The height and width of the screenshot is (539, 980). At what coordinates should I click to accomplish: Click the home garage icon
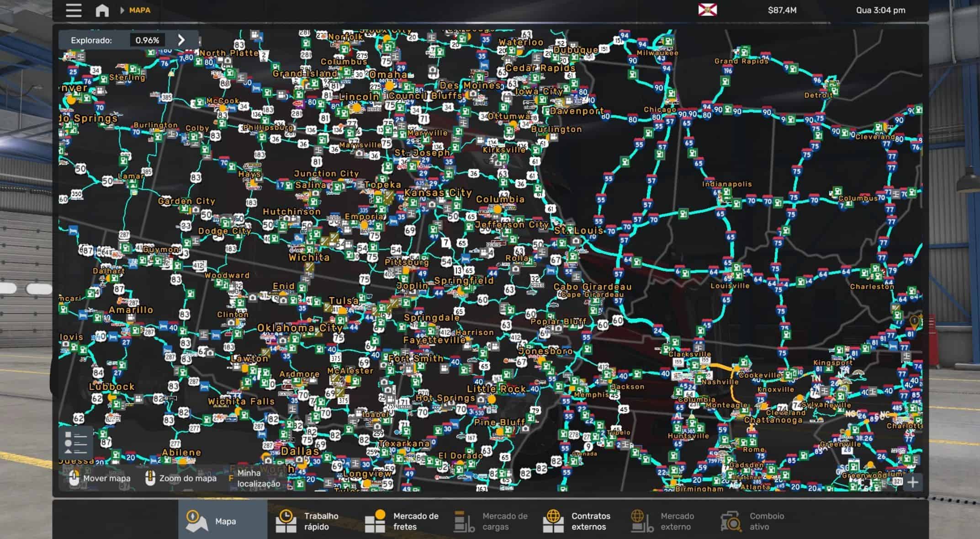click(102, 10)
